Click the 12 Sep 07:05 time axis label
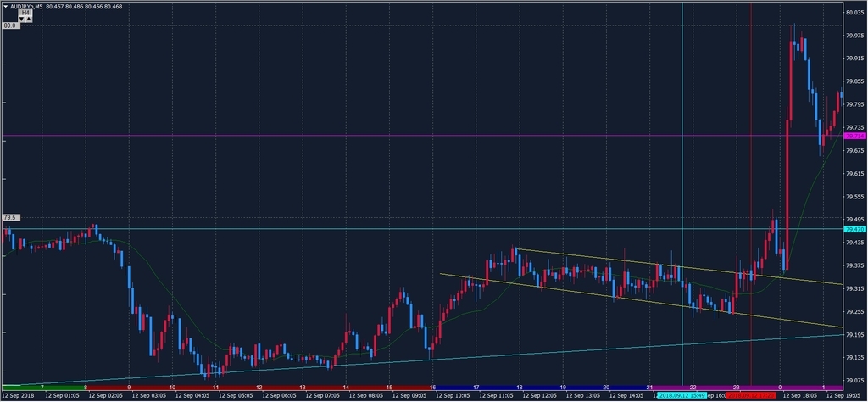 pos(323,396)
